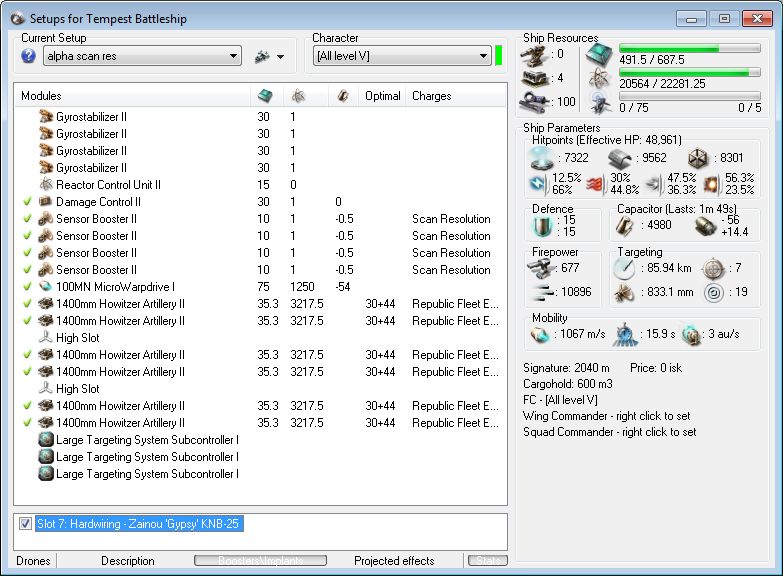Image resolution: width=783 pixels, height=576 pixels.
Task: Switch to the Drones tab
Action: pyautogui.click(x=33, y=561)
